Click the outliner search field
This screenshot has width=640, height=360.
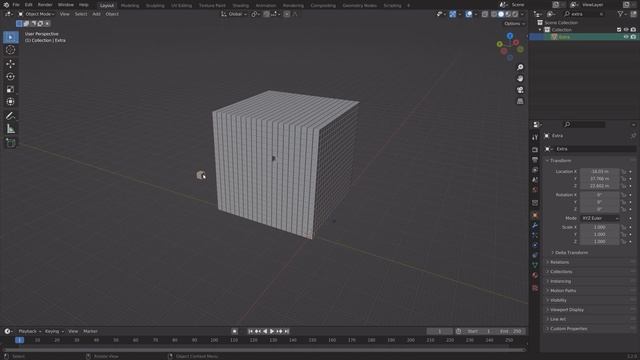[x=584, y=14]
